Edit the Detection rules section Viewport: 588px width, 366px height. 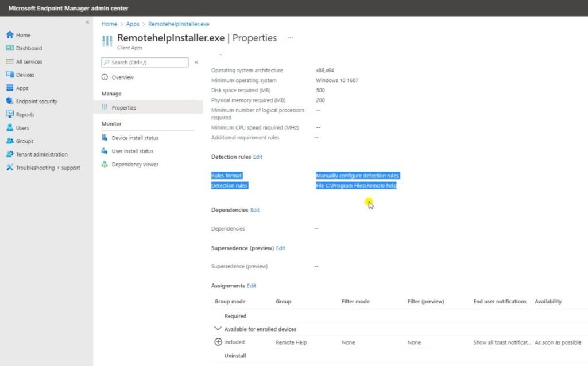(x=258, y=157)
